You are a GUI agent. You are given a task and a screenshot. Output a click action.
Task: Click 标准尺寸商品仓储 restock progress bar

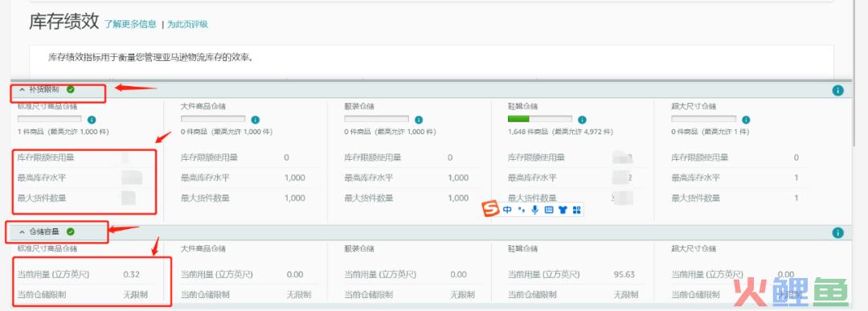tap(50, 119)
